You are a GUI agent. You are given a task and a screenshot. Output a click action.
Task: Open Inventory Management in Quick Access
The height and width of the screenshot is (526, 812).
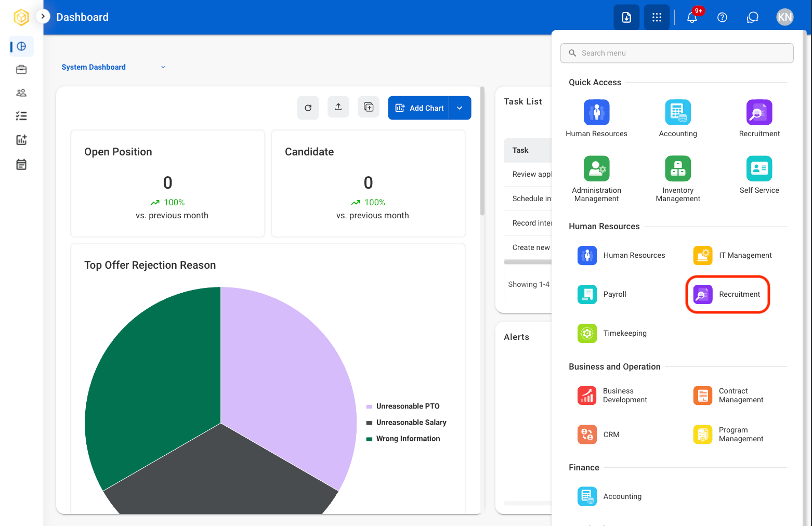678,179
